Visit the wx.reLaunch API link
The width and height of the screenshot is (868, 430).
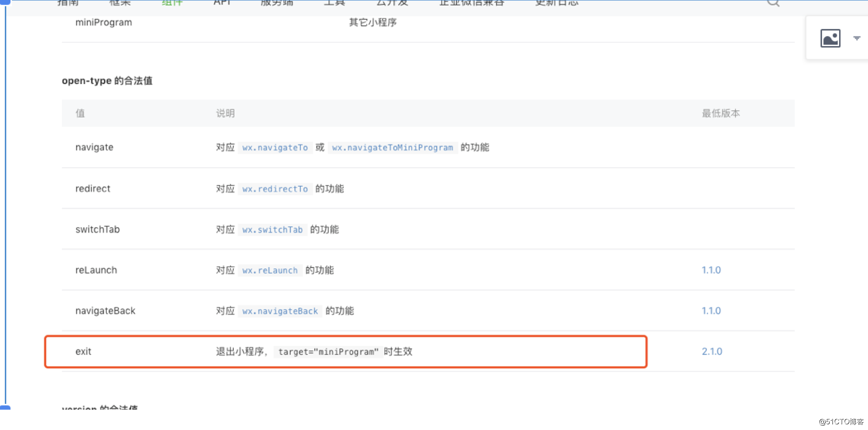point(270,270)
